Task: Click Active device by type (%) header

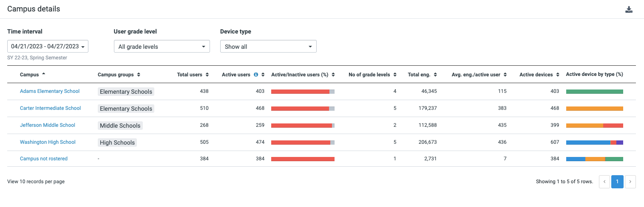Action: click(x=595, y=74)
